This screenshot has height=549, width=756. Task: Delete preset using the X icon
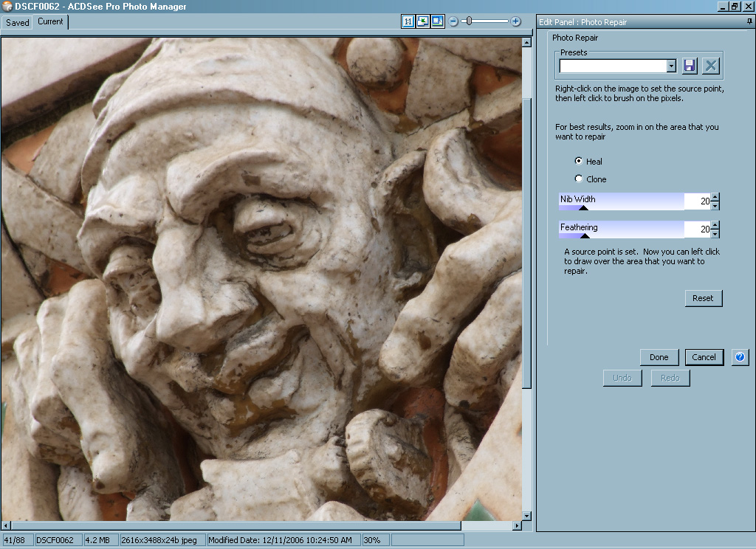point(710,66)
